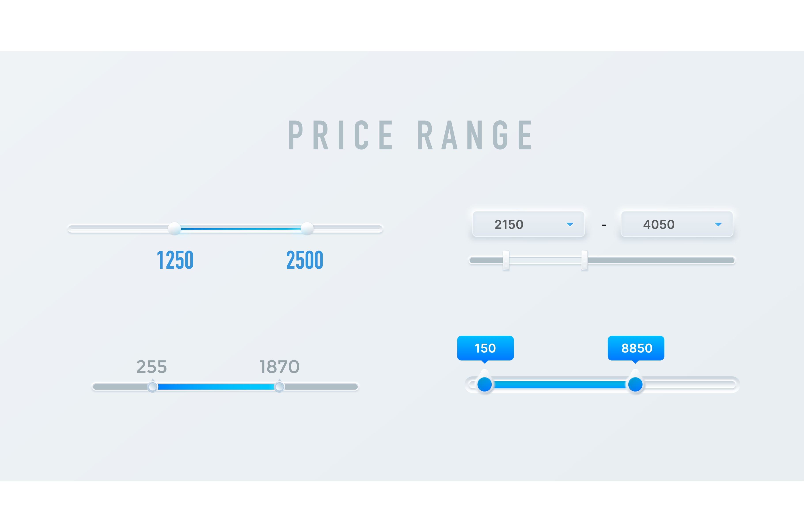Click the blue arrow beside 2150
The height and width of the screenshot is (532, 804).
pyautogui.click(x=570, y=224)
